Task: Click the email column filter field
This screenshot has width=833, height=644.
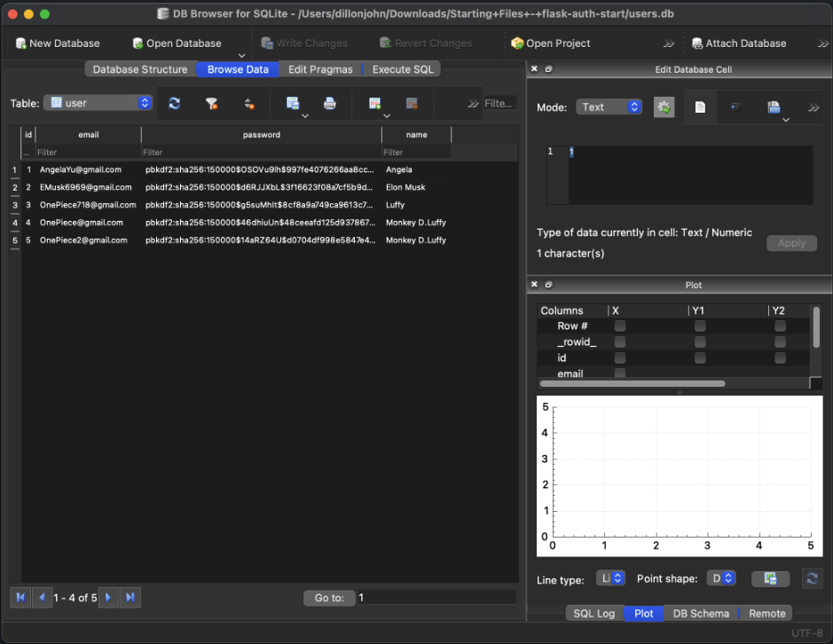Action: [87, 153]
